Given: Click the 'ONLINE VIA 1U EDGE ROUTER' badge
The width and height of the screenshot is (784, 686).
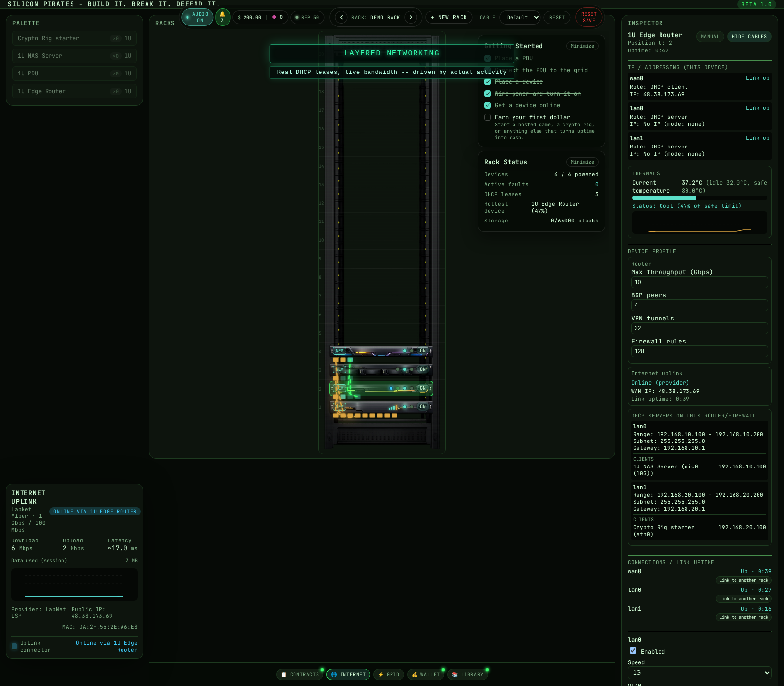Looking at the screenshot, I should 95,512.
